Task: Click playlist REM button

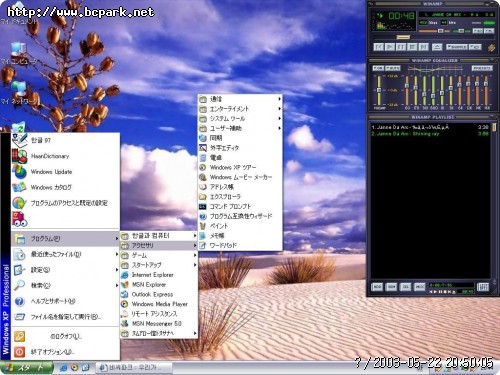Action: click(391, 287)
